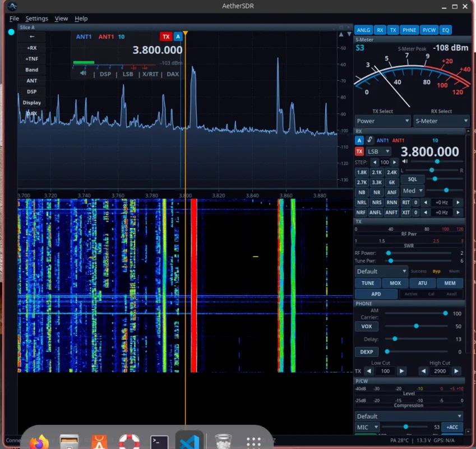
Task: Click the red TX badge in the slice flag
Action: [166, 36]
